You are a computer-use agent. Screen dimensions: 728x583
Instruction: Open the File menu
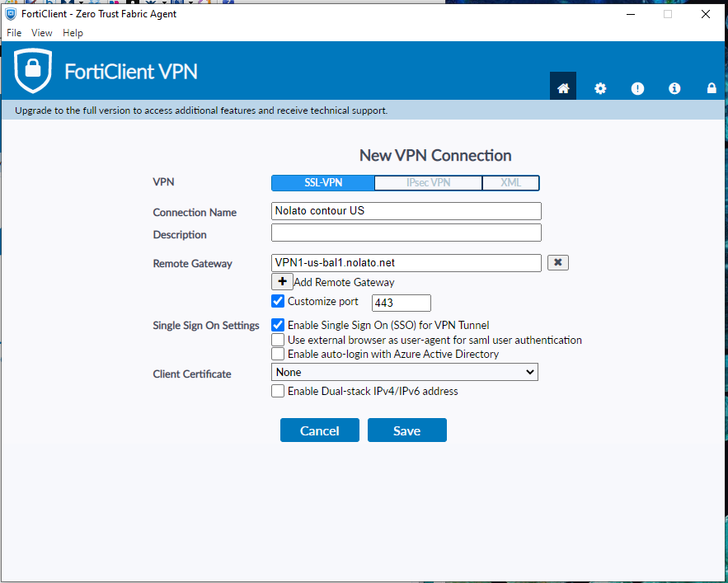(x=14, y=33)
